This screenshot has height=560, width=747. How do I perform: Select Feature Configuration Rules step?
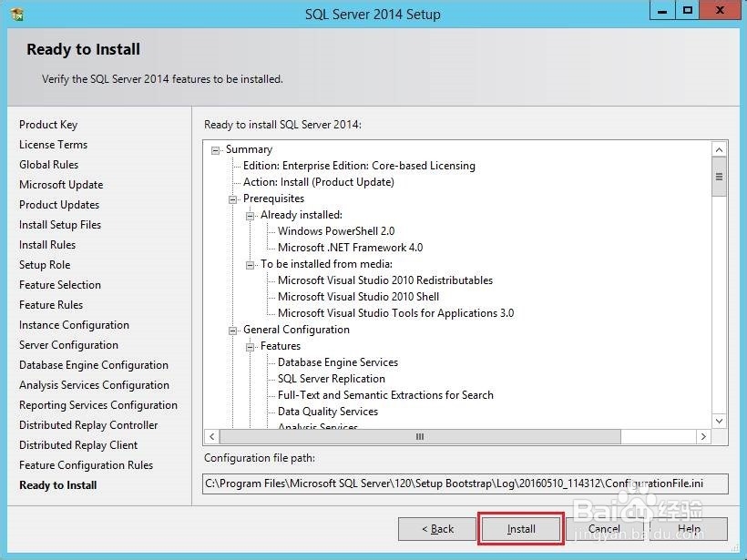tap(87, 465)
